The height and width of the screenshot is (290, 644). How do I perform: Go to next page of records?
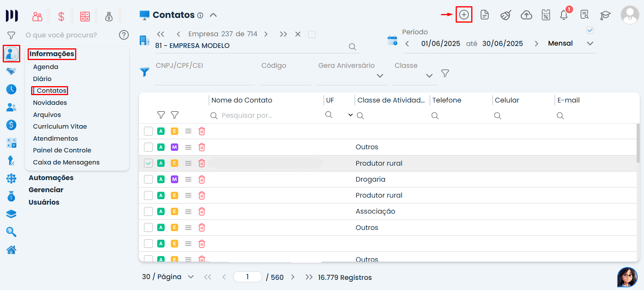(293, 277)
